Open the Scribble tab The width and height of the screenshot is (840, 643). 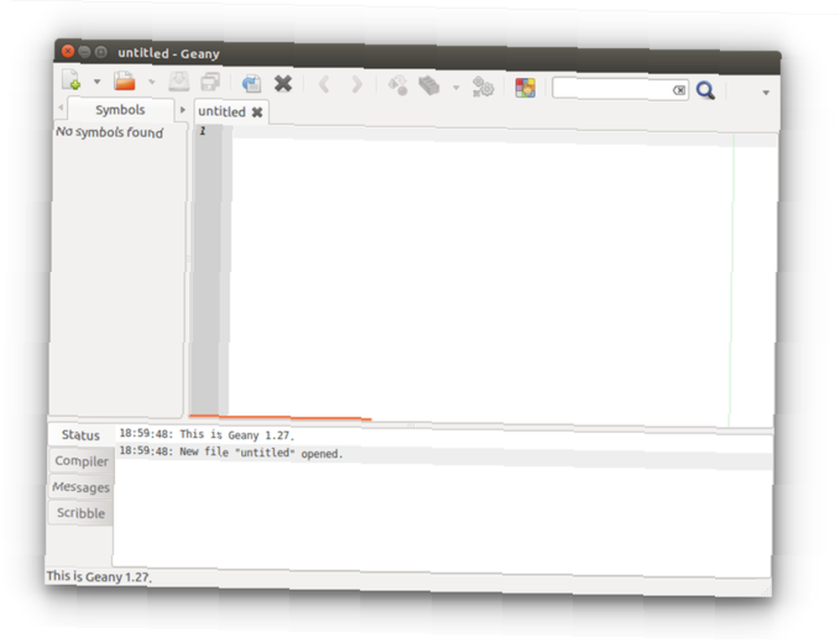81,513
